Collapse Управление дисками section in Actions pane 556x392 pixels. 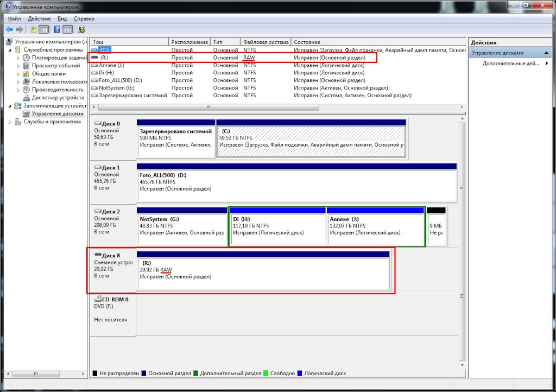pos(547,53)
